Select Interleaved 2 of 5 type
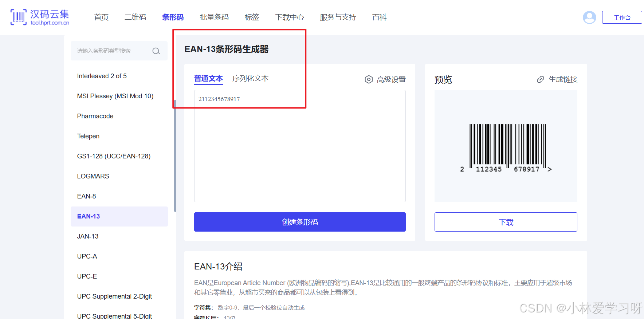 tap(119, 76)
